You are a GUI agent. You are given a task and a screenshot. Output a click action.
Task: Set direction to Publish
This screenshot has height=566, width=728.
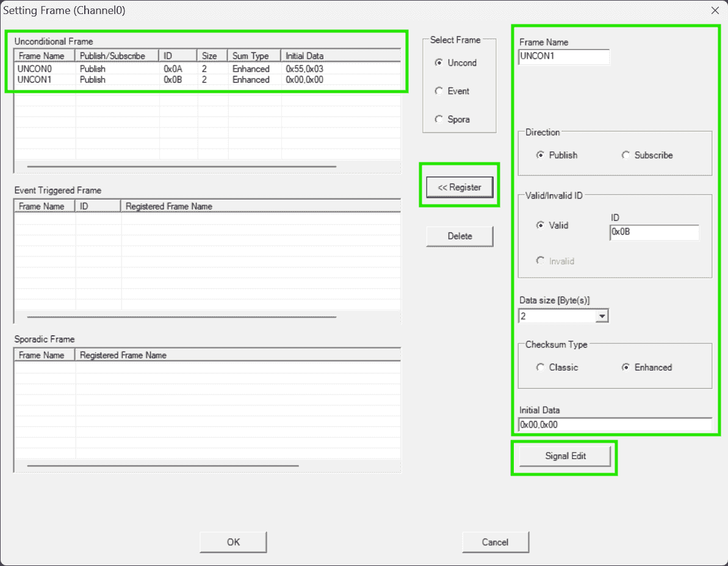click(x=540, y=155)
